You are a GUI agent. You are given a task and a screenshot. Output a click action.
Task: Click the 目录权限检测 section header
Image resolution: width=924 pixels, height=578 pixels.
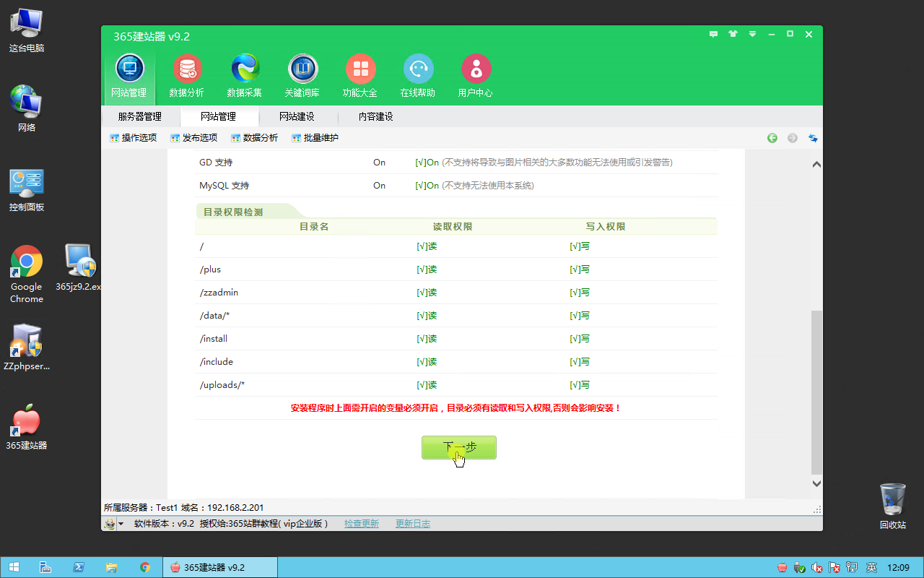233,212
